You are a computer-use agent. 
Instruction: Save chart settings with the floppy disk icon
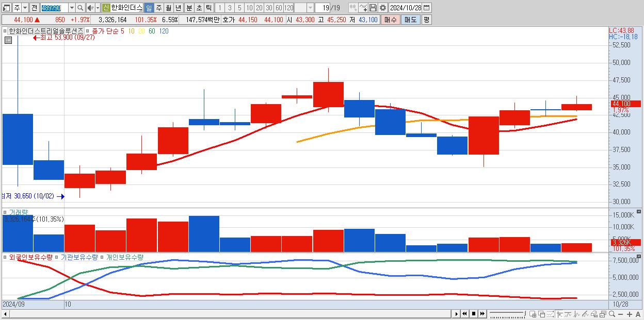coord(373,8)
